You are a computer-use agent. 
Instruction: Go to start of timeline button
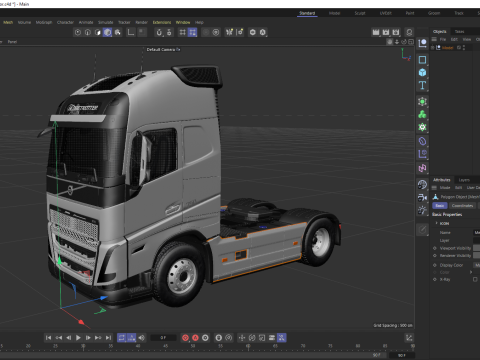coord(48,338)
